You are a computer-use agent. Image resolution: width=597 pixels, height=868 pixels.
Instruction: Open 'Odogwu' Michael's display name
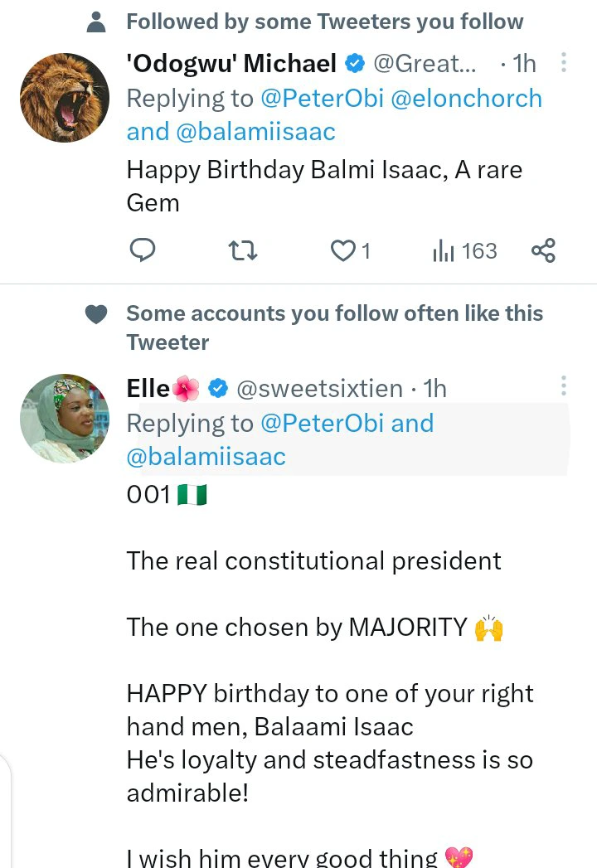tap(231, 63)
